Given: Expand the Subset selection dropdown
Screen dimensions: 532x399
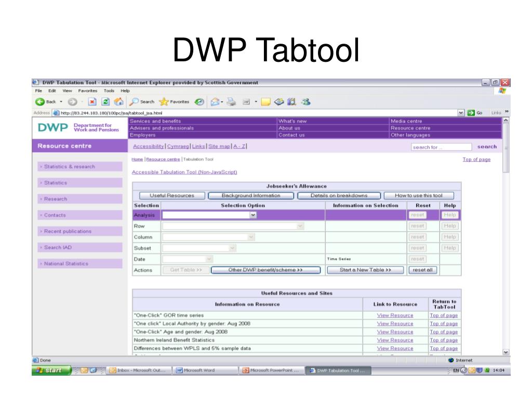Looking at the screenshot, I should 232,248.
